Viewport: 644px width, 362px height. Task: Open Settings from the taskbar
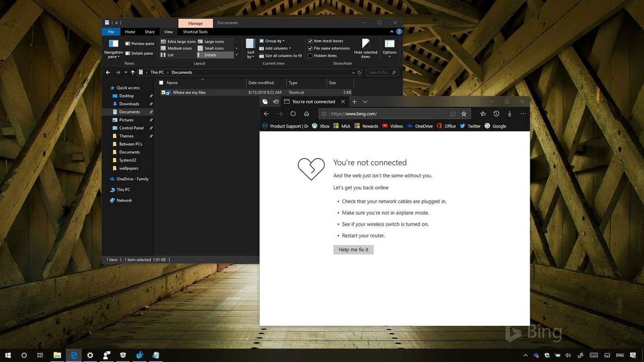point(90,355)
